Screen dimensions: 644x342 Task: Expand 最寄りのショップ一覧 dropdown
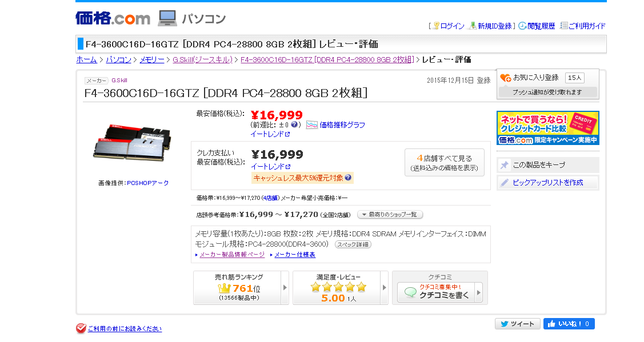tap(390, 215)
